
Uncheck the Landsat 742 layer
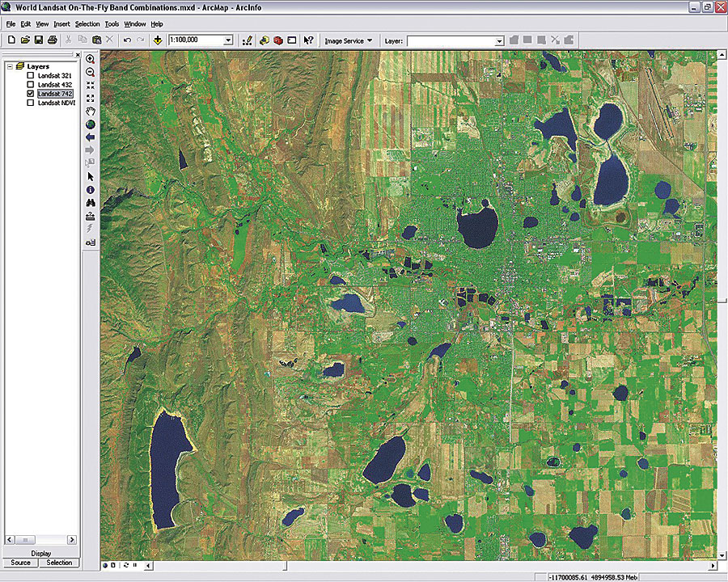(31, 94)
